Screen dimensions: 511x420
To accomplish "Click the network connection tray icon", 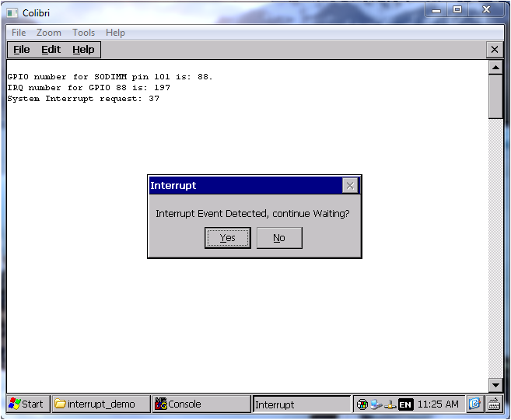I will (x=376, y=404).
